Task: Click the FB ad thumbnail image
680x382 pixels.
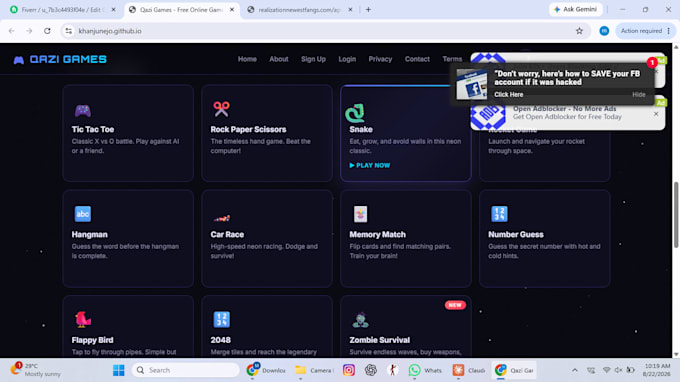Action: pyautogui.click(x=471, y=85)
